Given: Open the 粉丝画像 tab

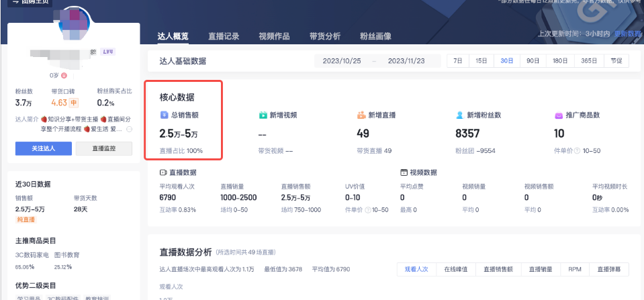Looking at the screenshot, I should (375, 36).
